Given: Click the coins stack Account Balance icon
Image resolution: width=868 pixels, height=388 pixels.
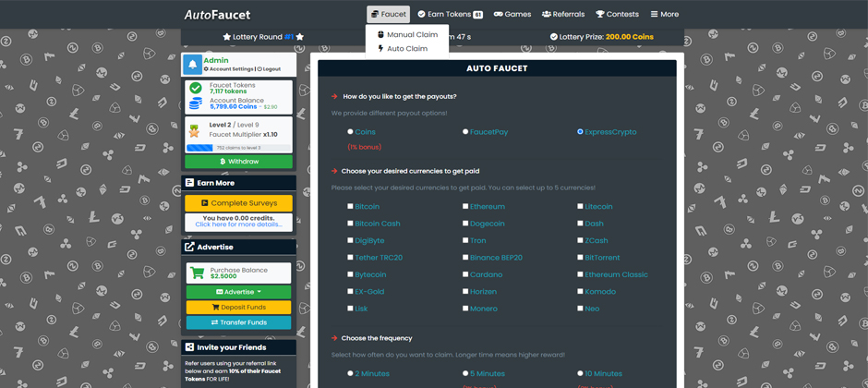Looking at the screenshot, I should (x=196, y=103).
